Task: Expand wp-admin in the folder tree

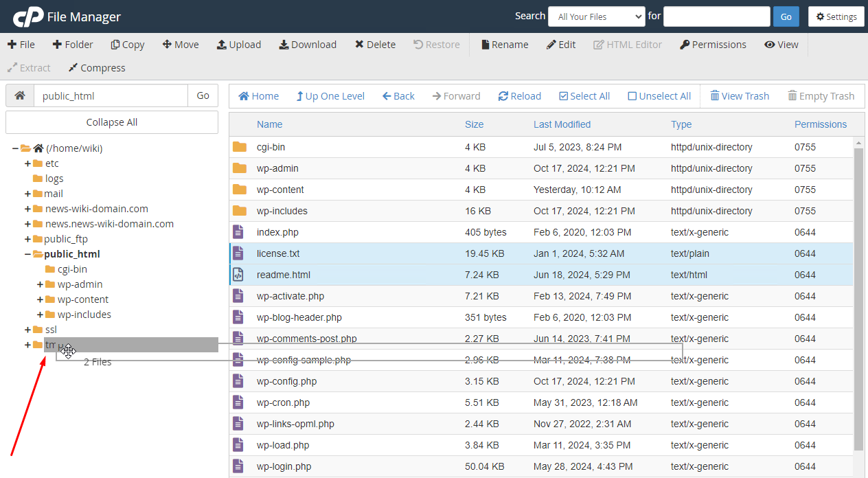Action: click(40, 284)
